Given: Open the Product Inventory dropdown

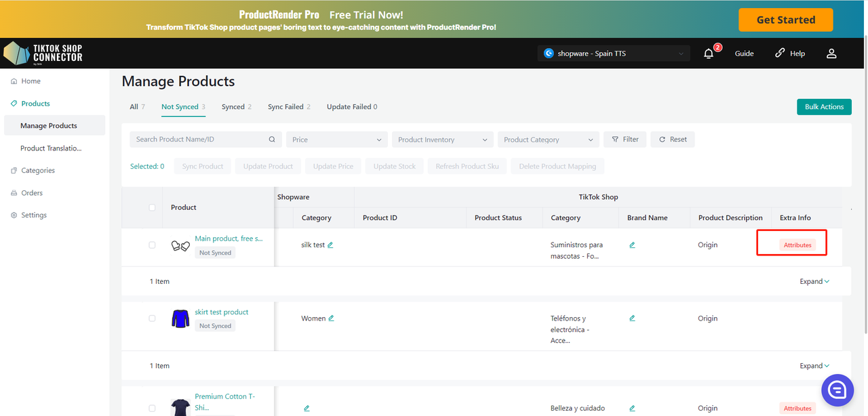Looking at the screenshot, I should coord(442,140).
